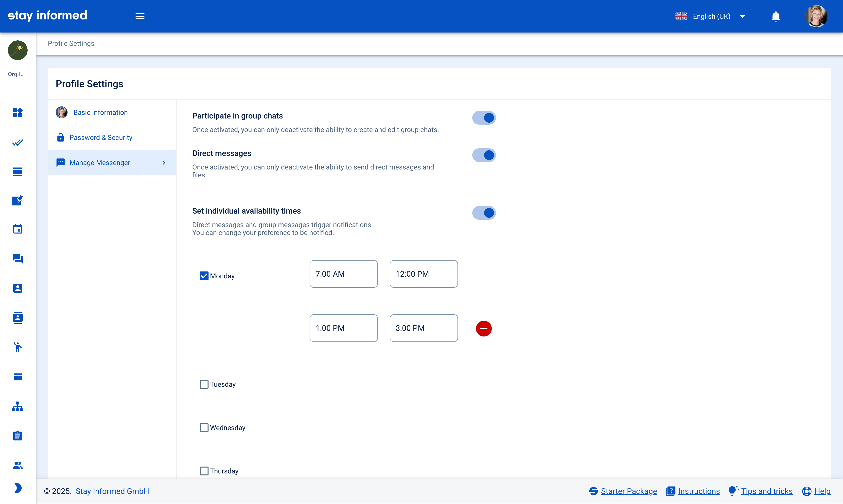
Task: Open the Tips and tricks link
Action: tap(767, 491)
